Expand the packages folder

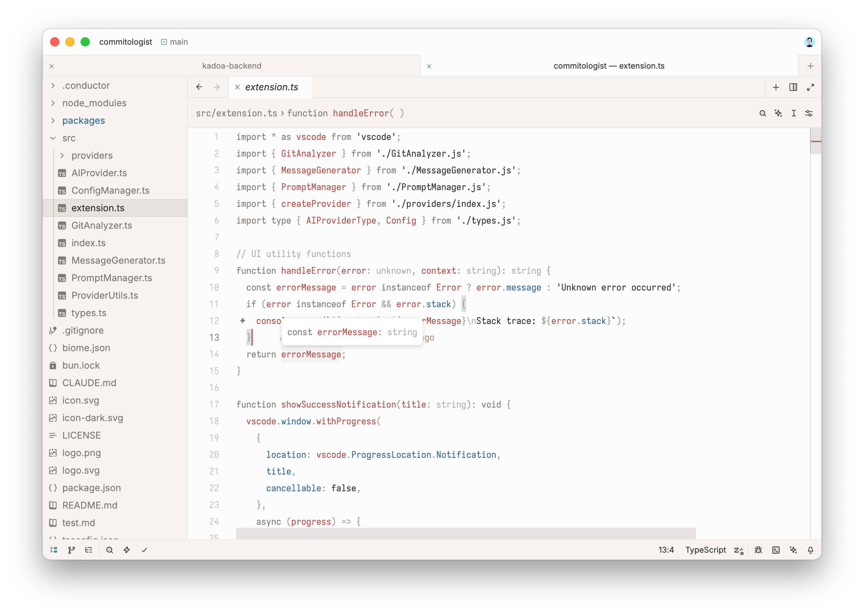[53, 121]
